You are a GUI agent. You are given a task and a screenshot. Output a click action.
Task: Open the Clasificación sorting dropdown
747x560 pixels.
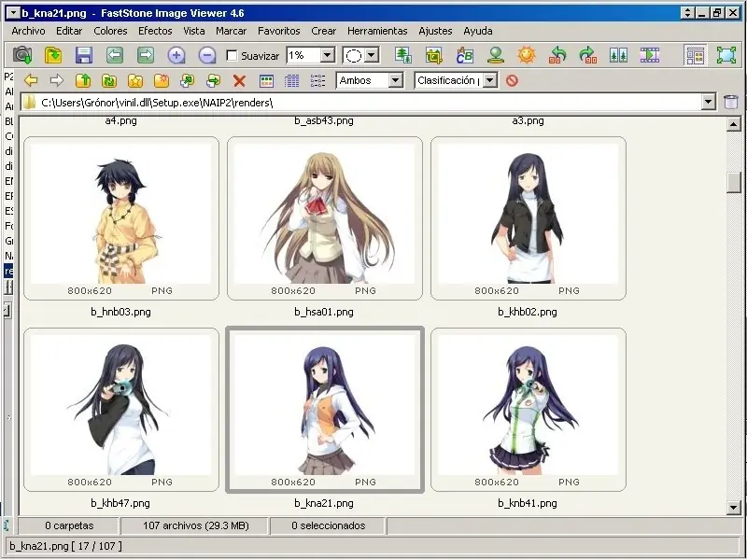click(489, 80)
